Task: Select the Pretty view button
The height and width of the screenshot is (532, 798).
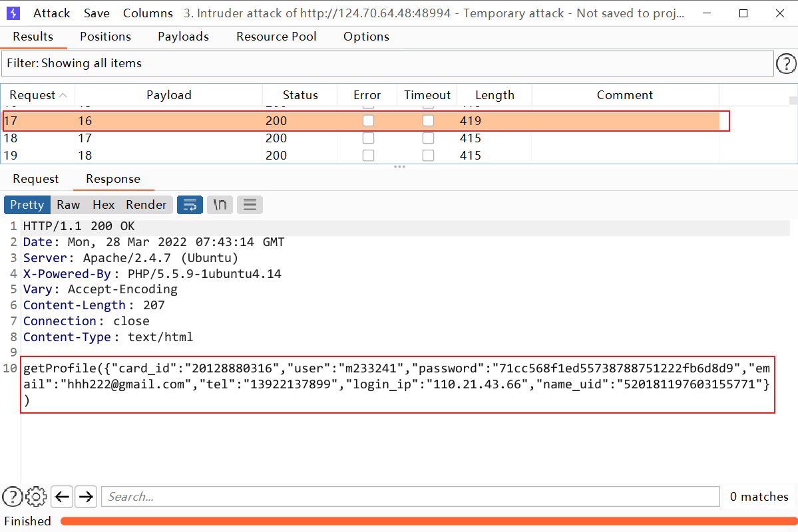Action: coord(27,205)
